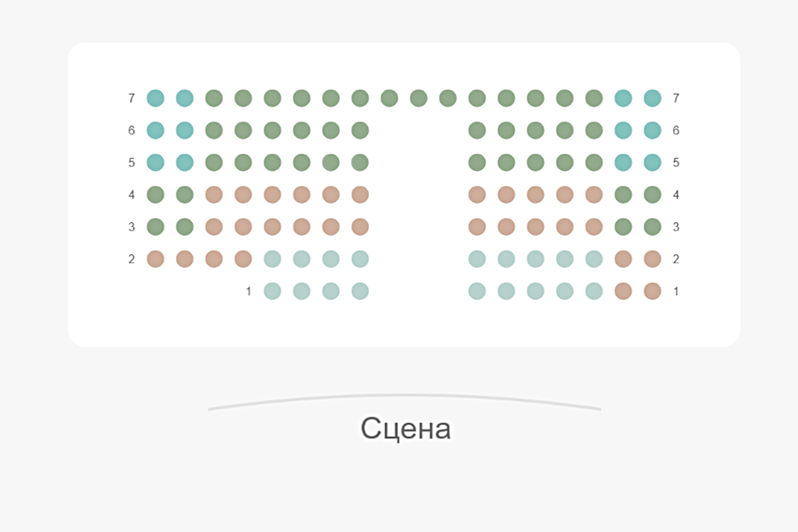The height and width of the screenshot is (532, 798).
Task: Pick the leftmost green seat in row 4
Action: (x=155, y=195)
